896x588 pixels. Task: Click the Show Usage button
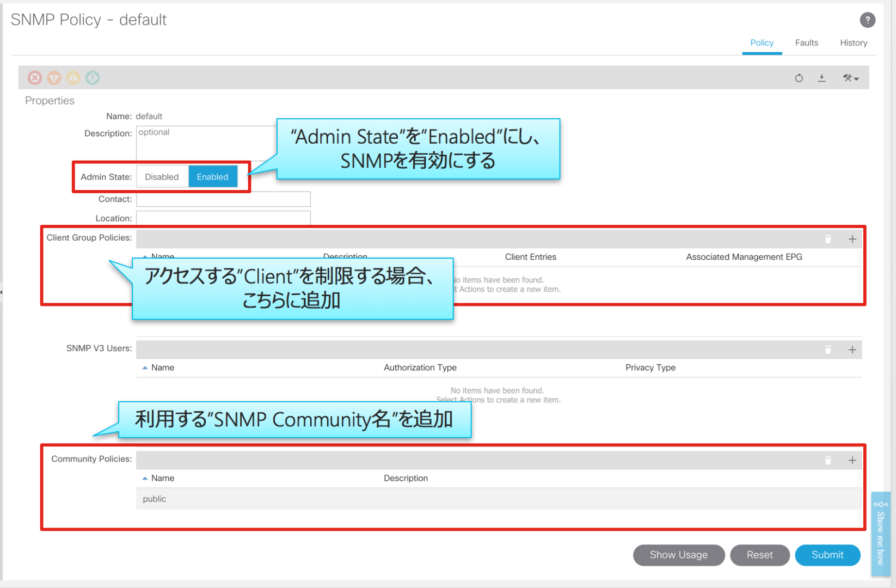(678, 555)
